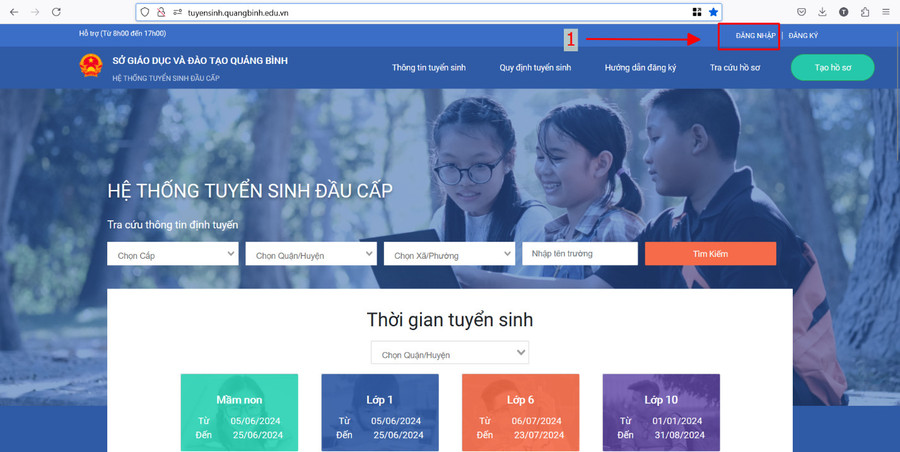Click the ĐĂNG NHẬP login link

pyautogui.click(x=755, y=36)
